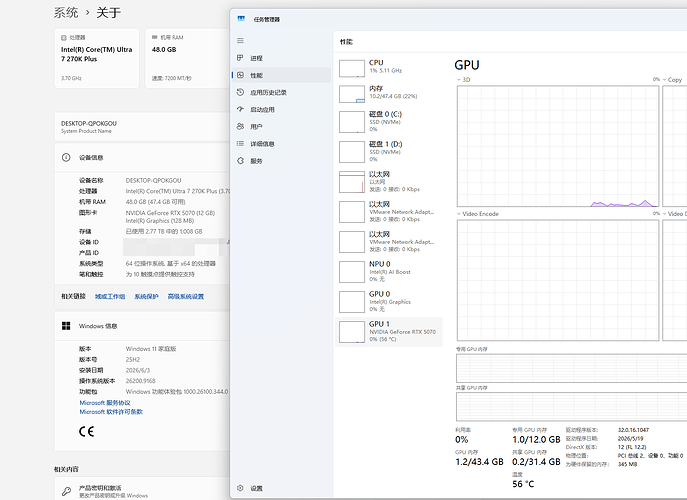Screen dimensions: 687x500
Task: Click the DESKTOP-QPOKGOU device name card
Action: click(x=142, y=127)
